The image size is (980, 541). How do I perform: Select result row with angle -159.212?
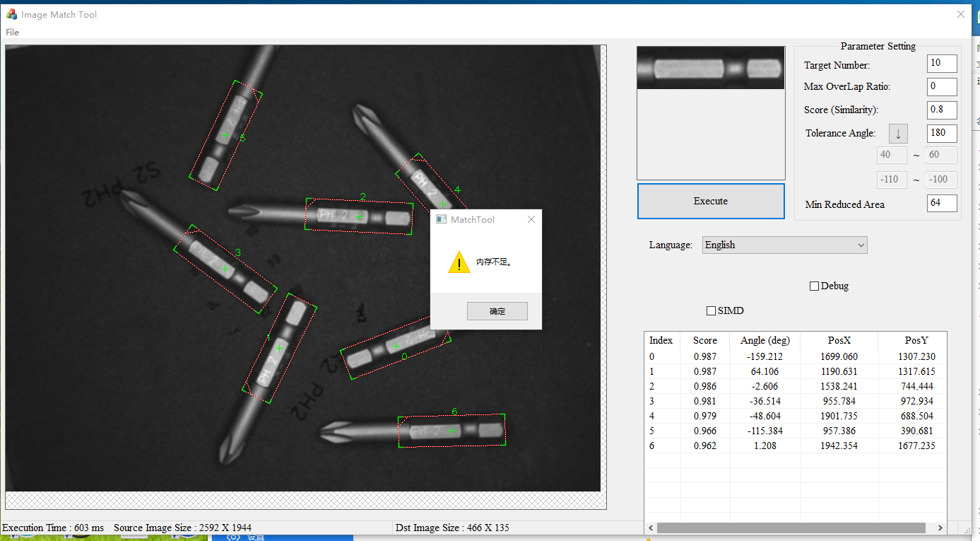[796, 357]
